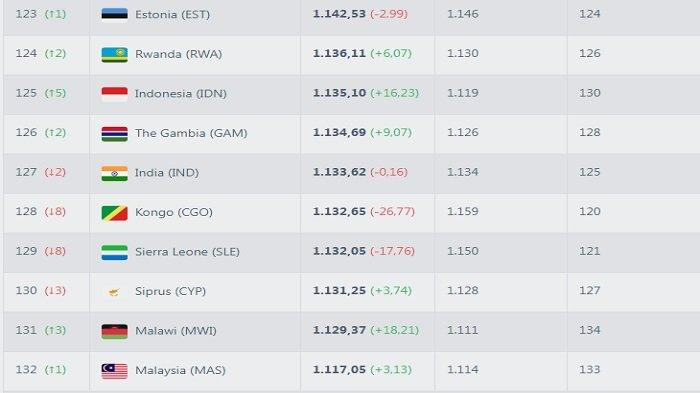Click The Gambia (GAM) country name
The image size is (700, 393).
(191, 133)
